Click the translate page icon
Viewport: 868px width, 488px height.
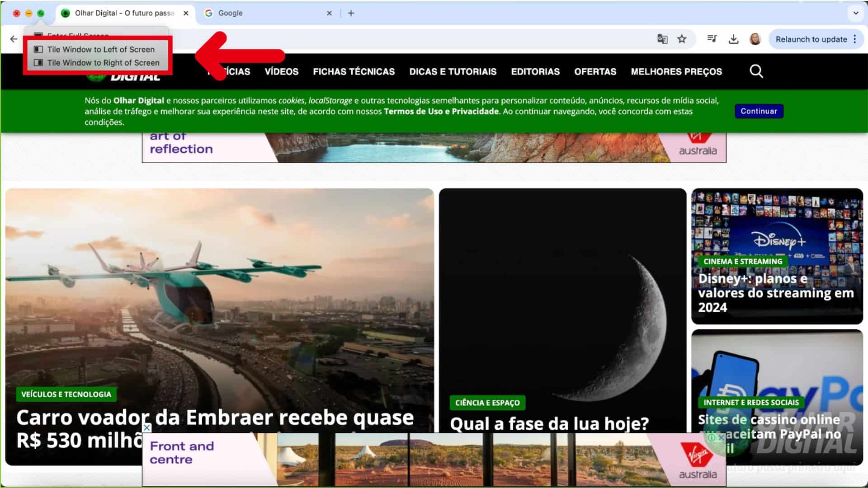[662, 39]
